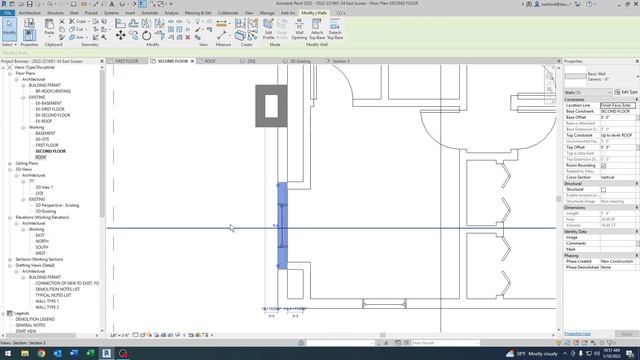Switch to the Manage ribbon tab
This screenshot has width=640, height=360.
coord(267,13)
